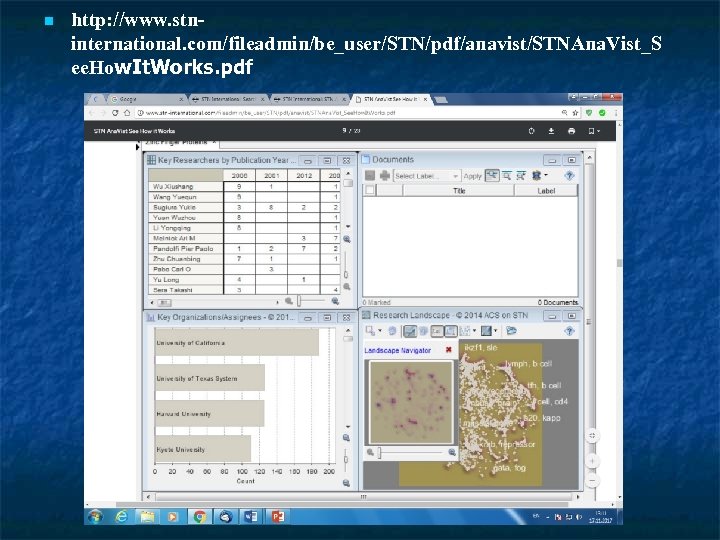Open the Windows Start menu

pos(96,517)
